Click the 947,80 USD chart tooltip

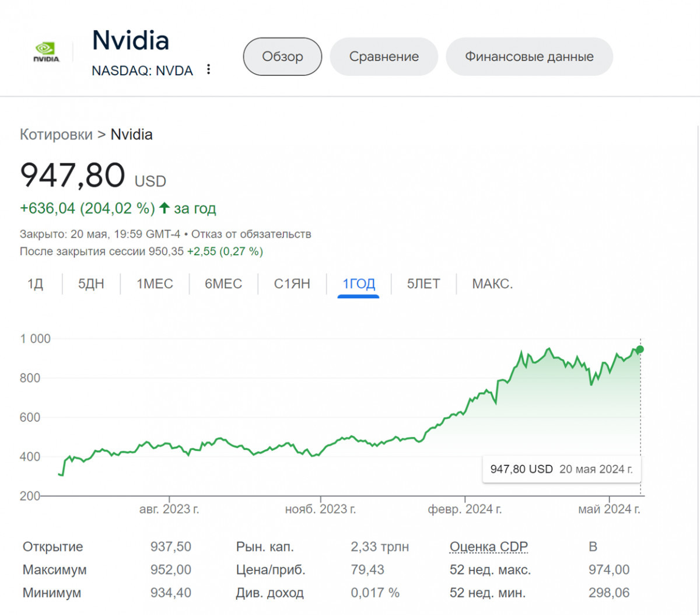[x=561, y=469]
